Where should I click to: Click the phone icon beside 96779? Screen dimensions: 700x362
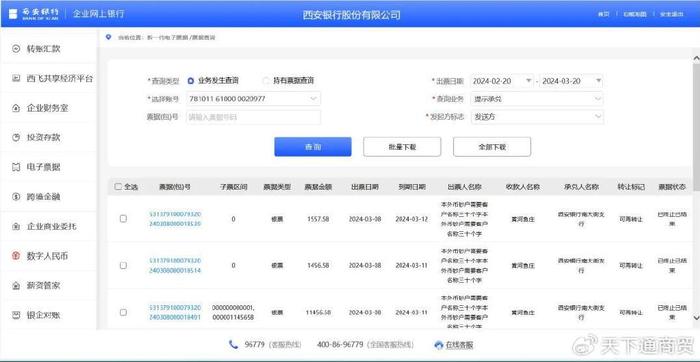pos(233,345)
